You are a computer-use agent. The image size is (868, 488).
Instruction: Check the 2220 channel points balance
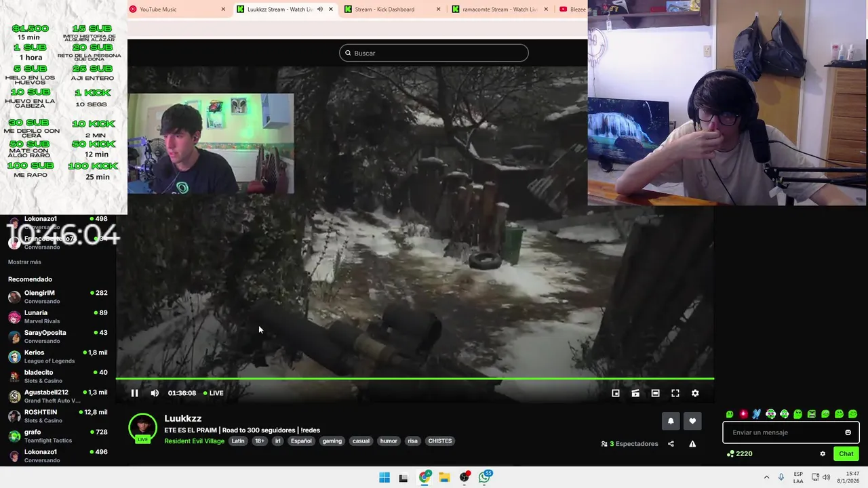click(x=739, y=454)
